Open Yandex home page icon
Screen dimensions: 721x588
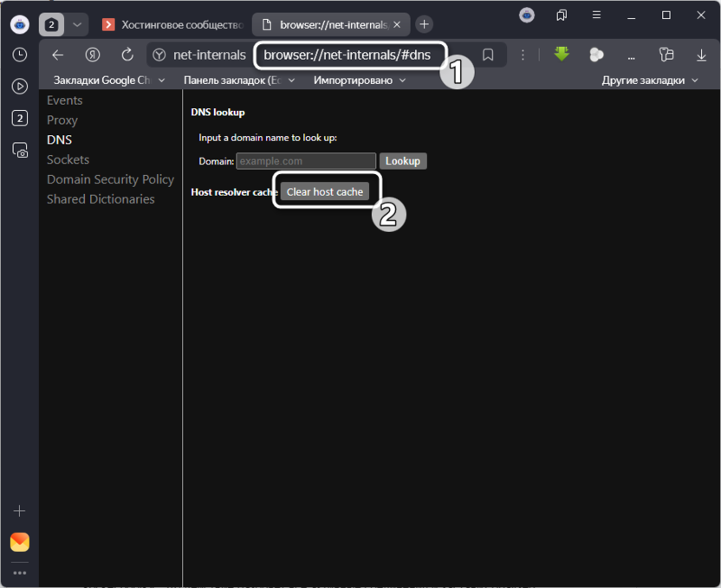pyautogui.click(x=93, y=55)
